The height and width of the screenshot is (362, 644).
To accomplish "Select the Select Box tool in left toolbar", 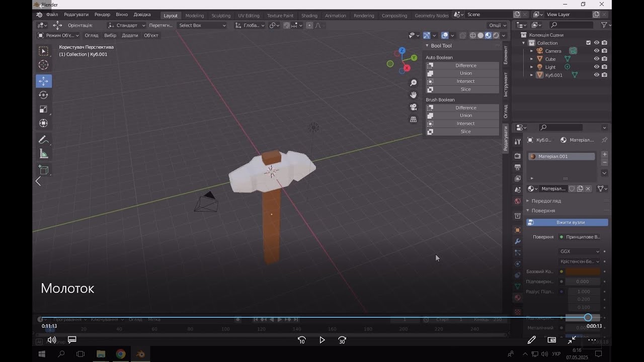I will pyautogui.click(x=44, y=51).
